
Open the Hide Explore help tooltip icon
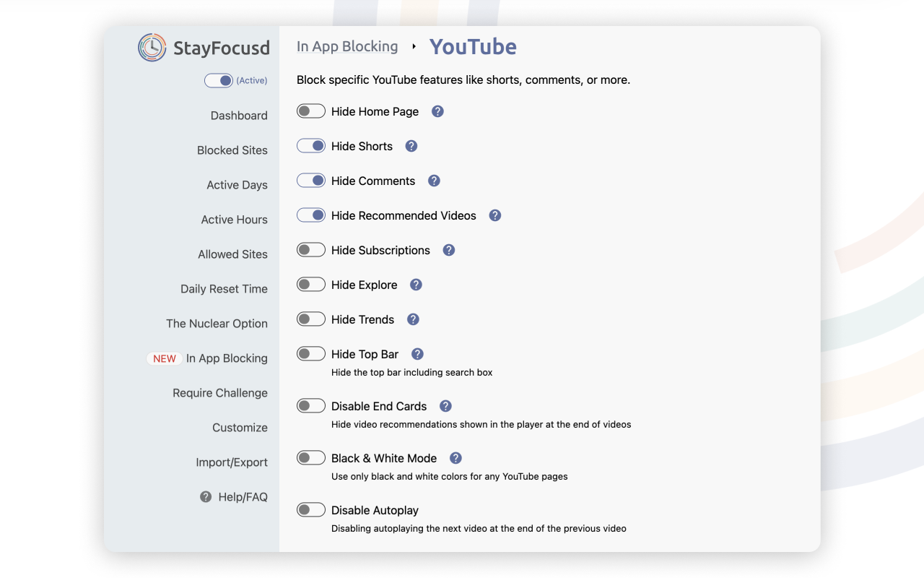416,285
